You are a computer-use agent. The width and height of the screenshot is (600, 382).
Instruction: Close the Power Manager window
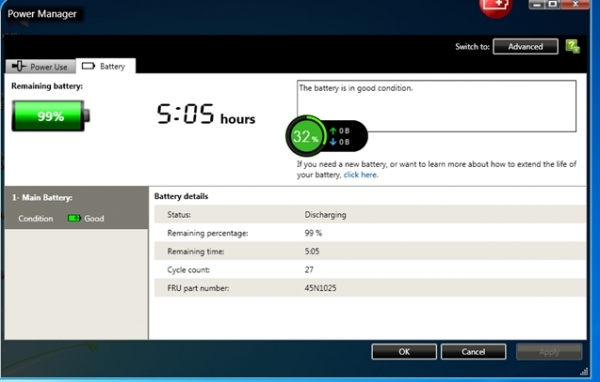[575, 4]
